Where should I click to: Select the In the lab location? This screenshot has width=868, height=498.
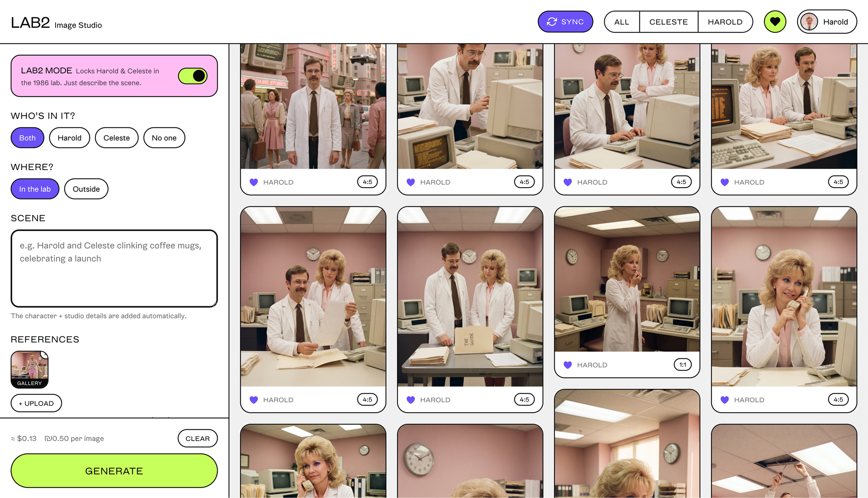click(35, 189)
